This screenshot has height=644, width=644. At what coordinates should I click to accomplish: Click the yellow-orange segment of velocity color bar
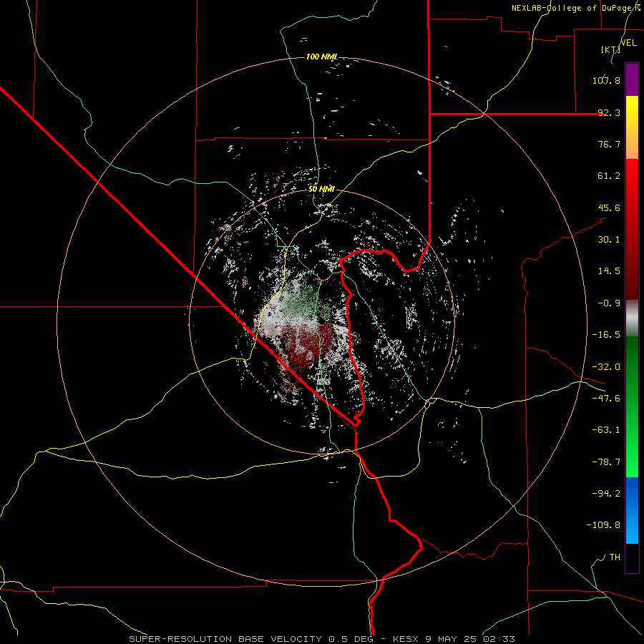[x=632, y=127]
